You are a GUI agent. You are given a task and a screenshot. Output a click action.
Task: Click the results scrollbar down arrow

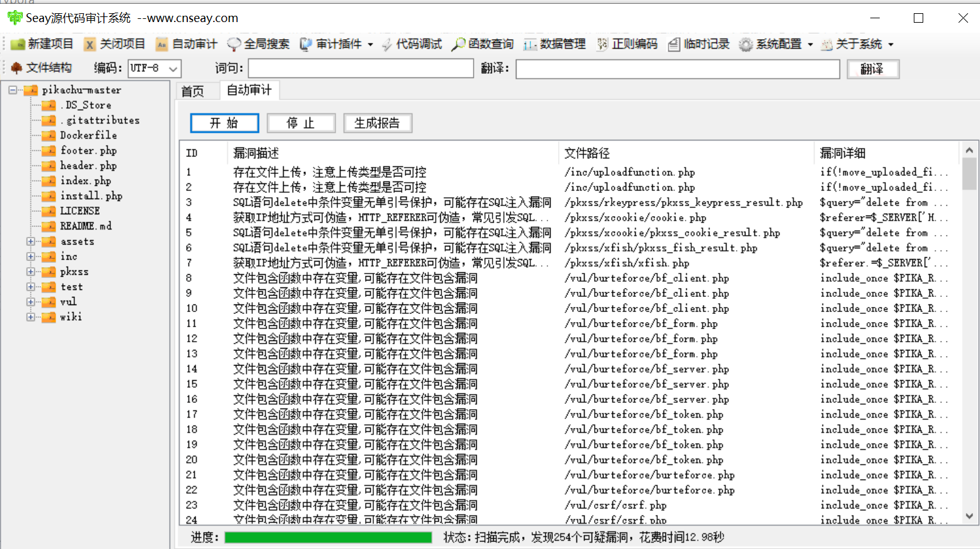(x=969, y=516)
